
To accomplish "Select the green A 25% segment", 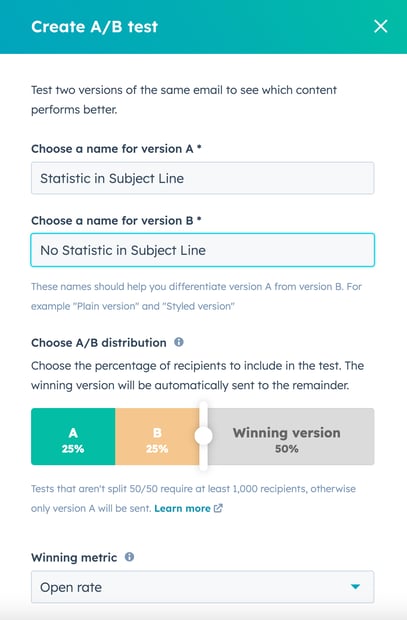I will click(73, 437).
